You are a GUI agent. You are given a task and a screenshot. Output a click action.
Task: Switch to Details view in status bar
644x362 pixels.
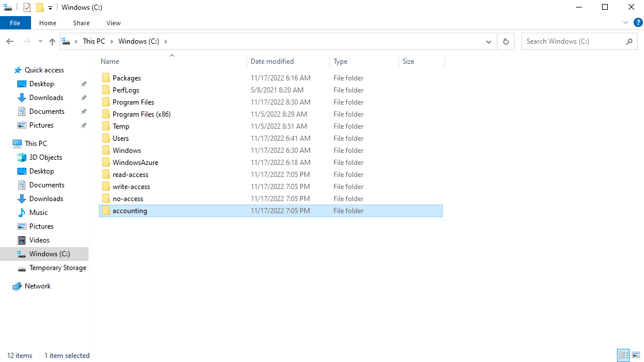pos(623,355)
